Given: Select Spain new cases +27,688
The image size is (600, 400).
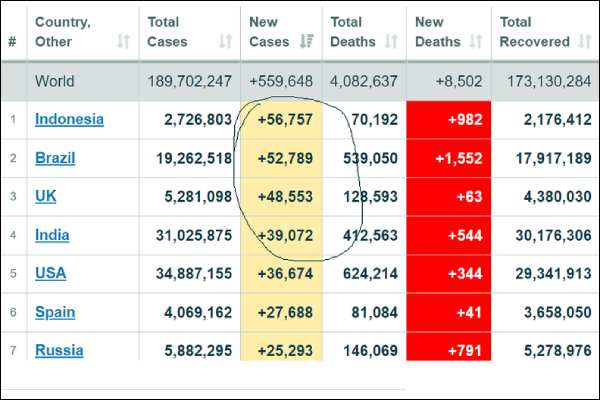Looking at the screenshot, I should (x=285, y=313).
